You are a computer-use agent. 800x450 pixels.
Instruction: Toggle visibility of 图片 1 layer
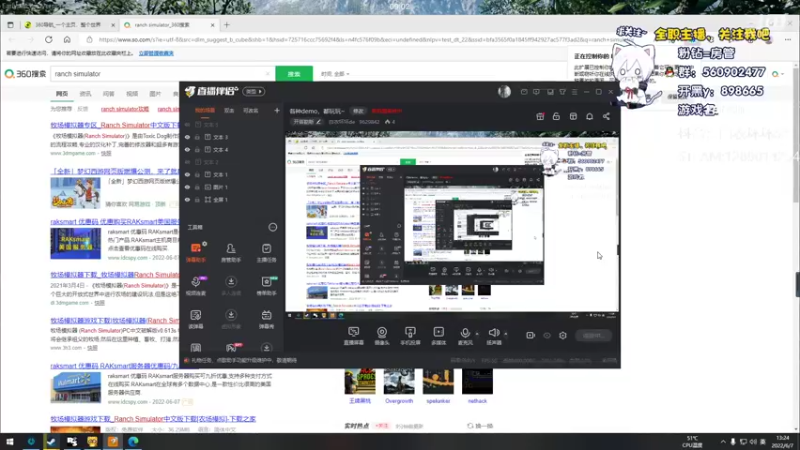(x=187, y=187)
